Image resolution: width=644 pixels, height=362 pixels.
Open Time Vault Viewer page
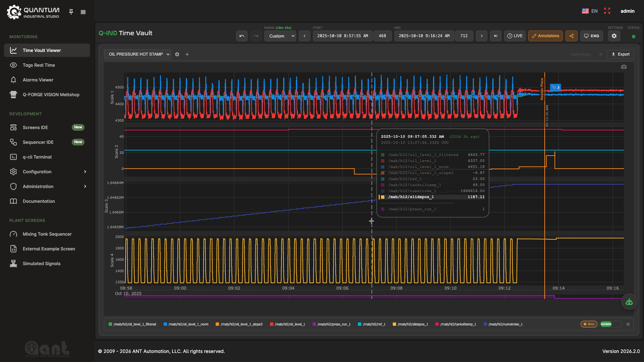(47, 50)
